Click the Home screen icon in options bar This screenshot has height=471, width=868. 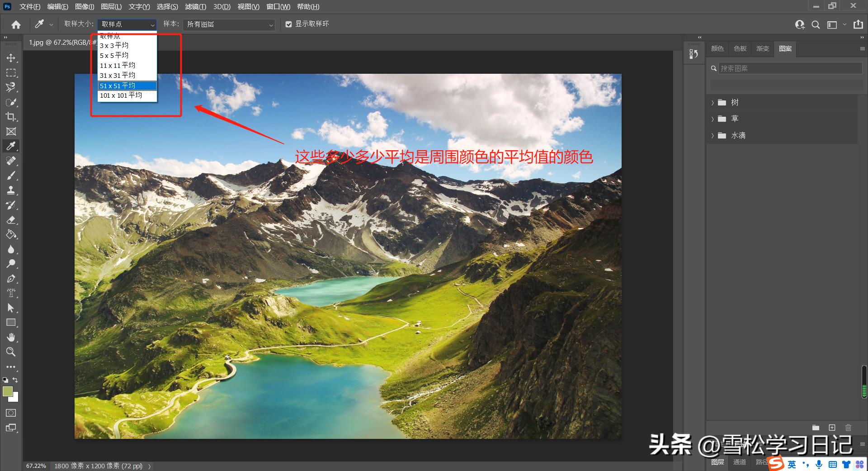(x=16, y=24)
